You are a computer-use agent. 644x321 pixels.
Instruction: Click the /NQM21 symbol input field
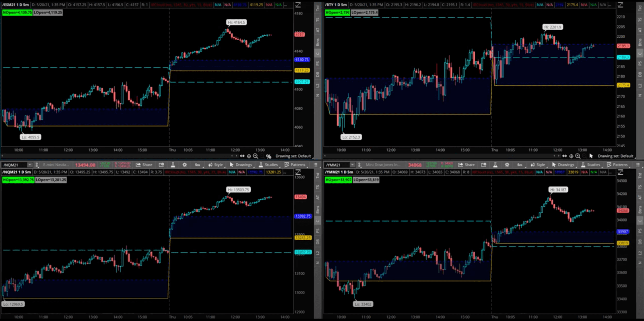pos(14,165)
